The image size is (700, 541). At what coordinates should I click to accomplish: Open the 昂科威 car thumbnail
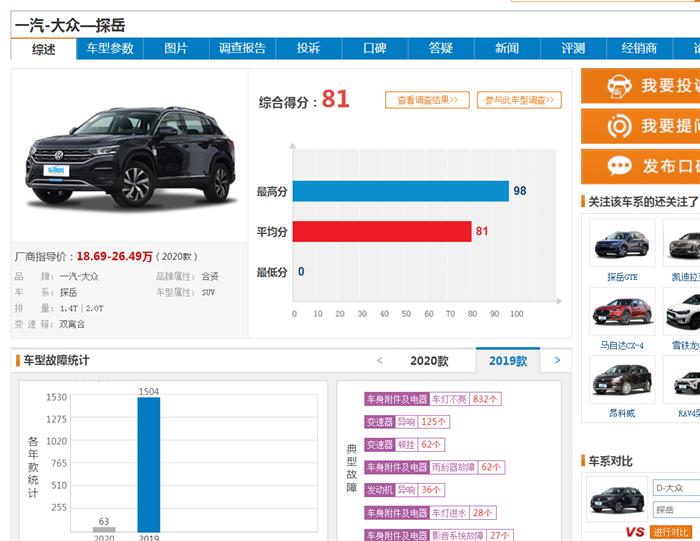click(x=622, y=380)
